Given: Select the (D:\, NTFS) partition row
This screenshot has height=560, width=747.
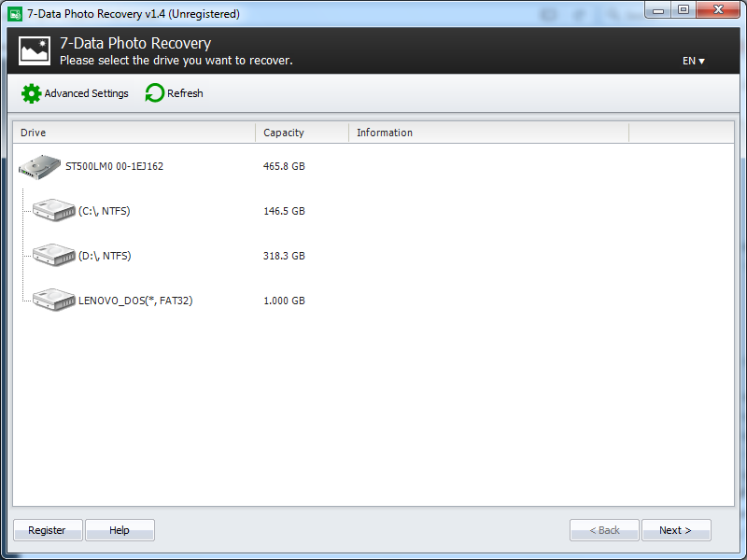Looking at the screenshot, I should [103, 255].
